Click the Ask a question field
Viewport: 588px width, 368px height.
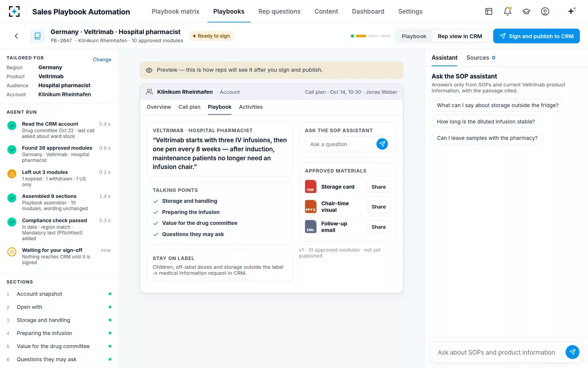[341, 144]
